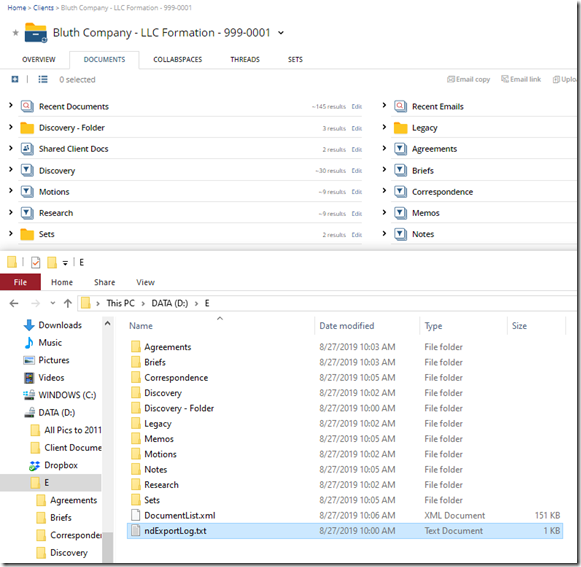
Task: Toggle the select-all box in toolbar
Action: click(15, 79)
